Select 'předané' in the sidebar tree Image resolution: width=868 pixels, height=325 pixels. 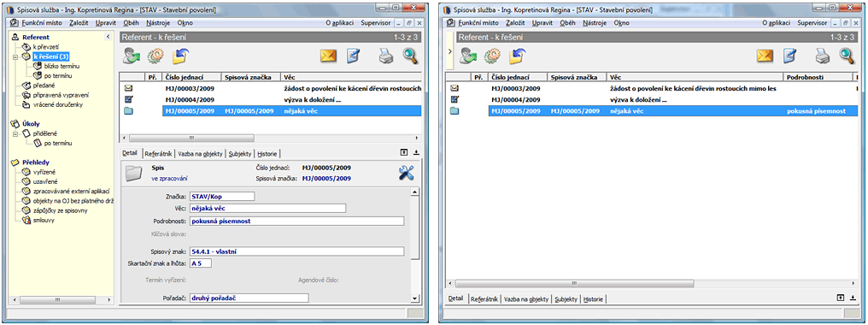coord(44,86)
